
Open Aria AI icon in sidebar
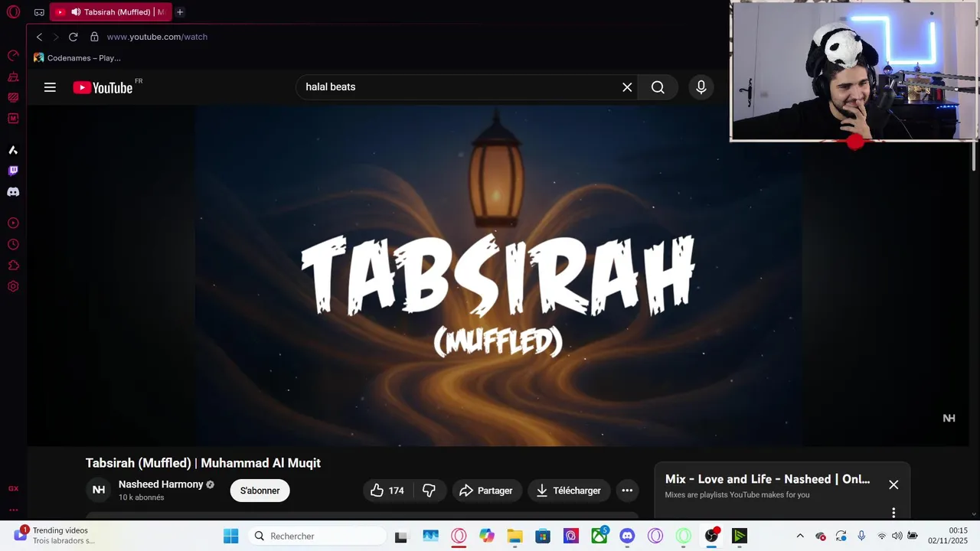13,150
